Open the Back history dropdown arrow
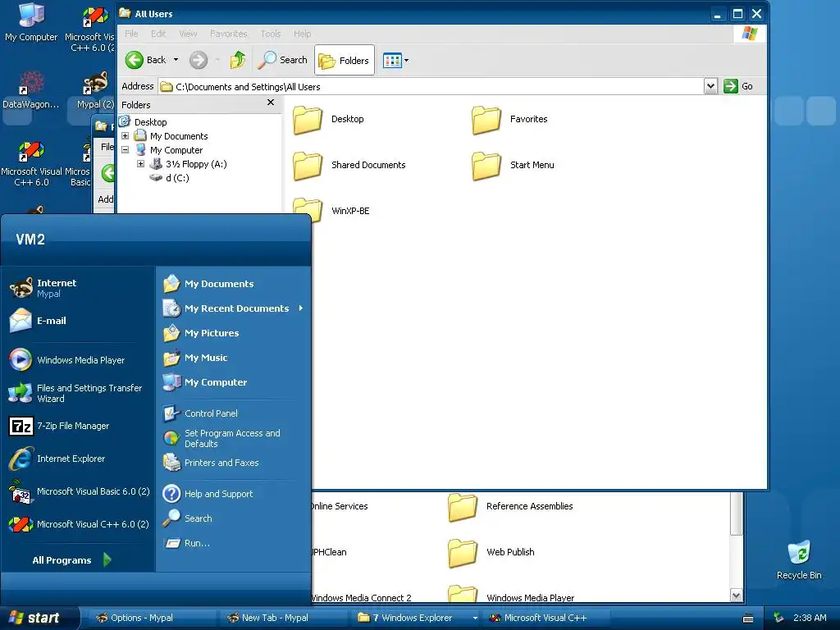This screenshot has height=630, width=840. coord(176,60)
